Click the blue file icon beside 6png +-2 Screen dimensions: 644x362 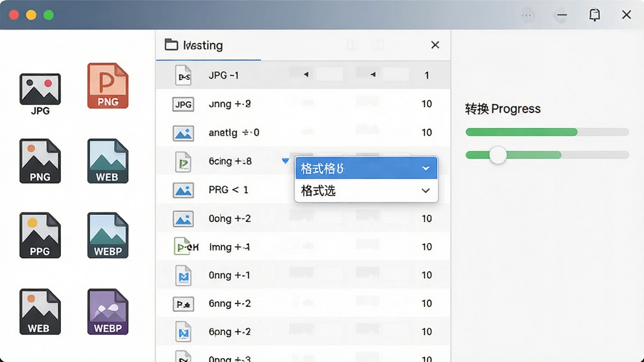coord(183,332)
